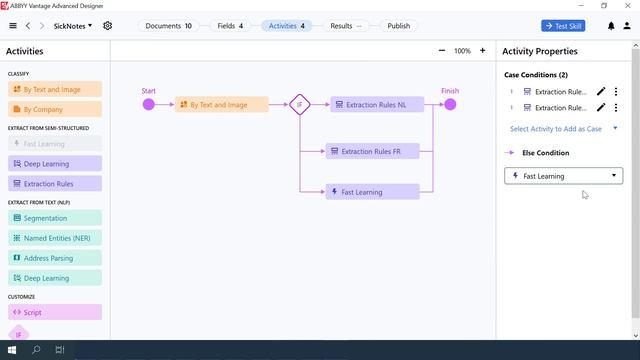Edit the first Extraction Rule case condition
Image resolution: width=640 pixels, height=360 pixels.
coord(601,91)
